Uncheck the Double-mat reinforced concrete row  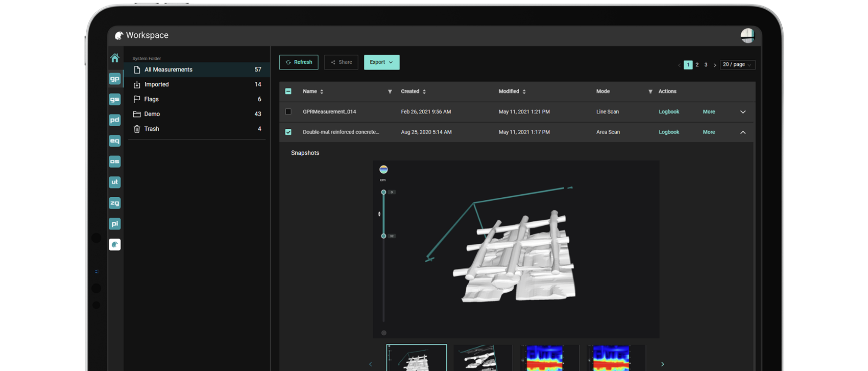[x=288, y=132]
